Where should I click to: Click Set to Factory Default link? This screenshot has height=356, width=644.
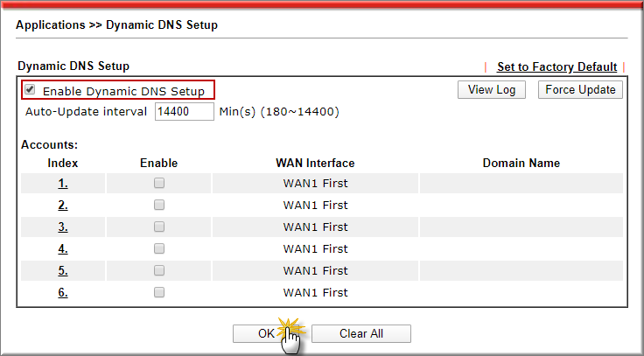(556, 66)
